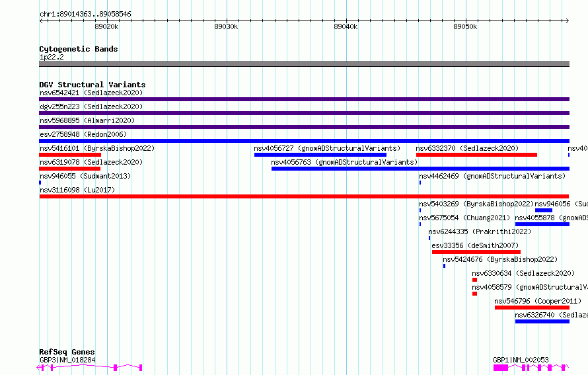Click the nsv546796 (Cooper2011) red bar
This screenshot has width=588, height=375.
click(532, 308)
